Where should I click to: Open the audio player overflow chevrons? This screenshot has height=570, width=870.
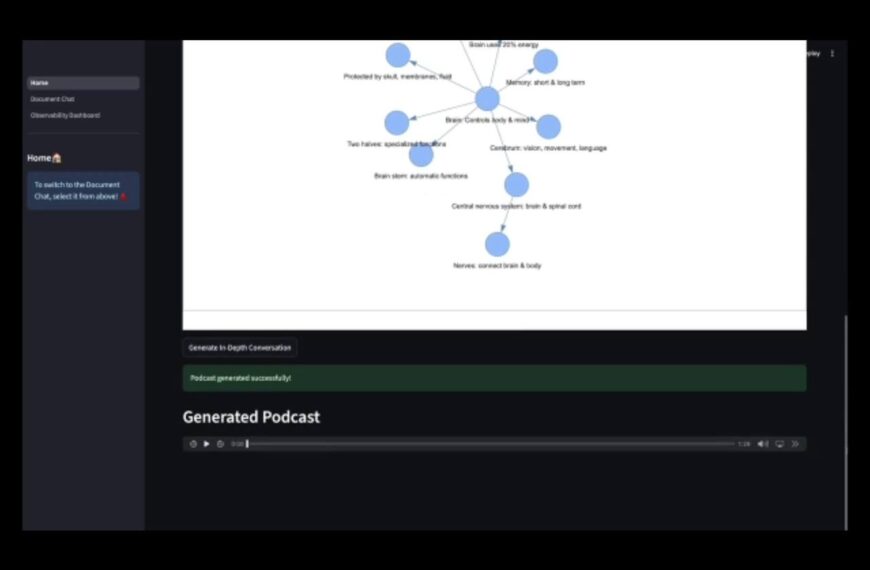pos(795,443)
